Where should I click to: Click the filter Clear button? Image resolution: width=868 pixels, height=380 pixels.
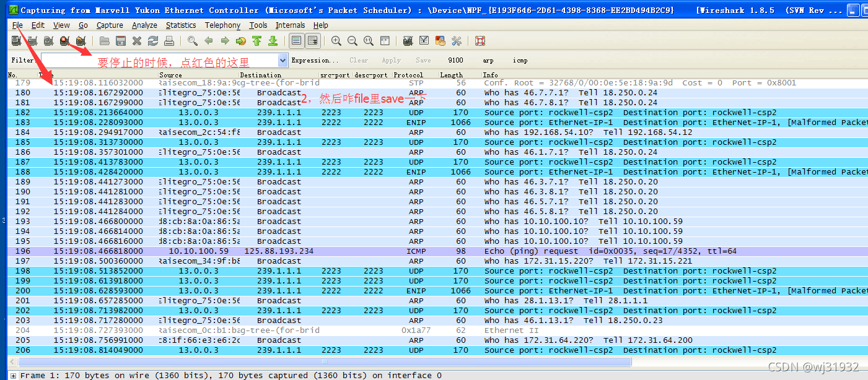pos(359,60)
